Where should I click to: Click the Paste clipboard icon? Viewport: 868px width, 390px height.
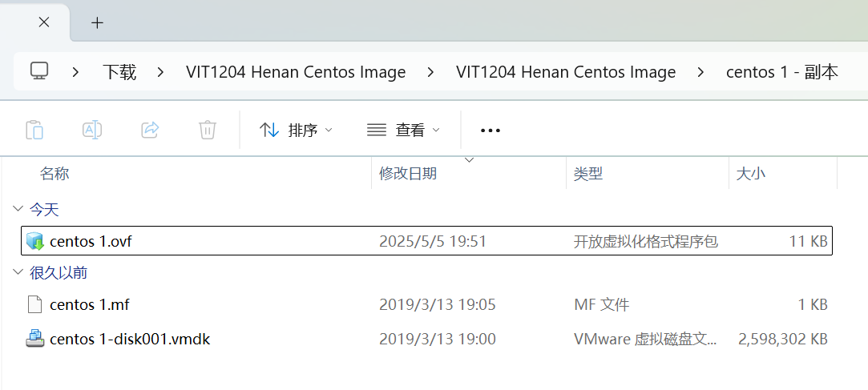(34, 130)
